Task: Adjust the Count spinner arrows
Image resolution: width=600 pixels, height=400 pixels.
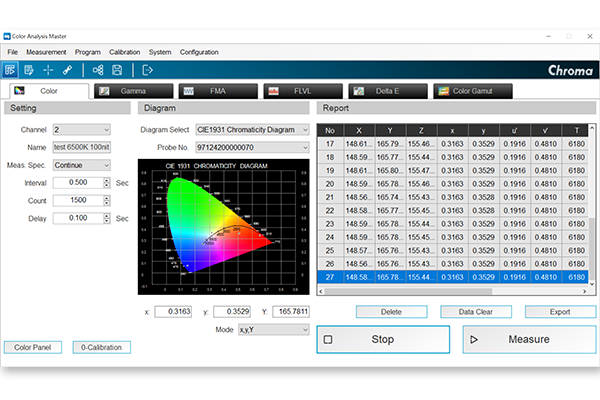Action: coord(107,200)
